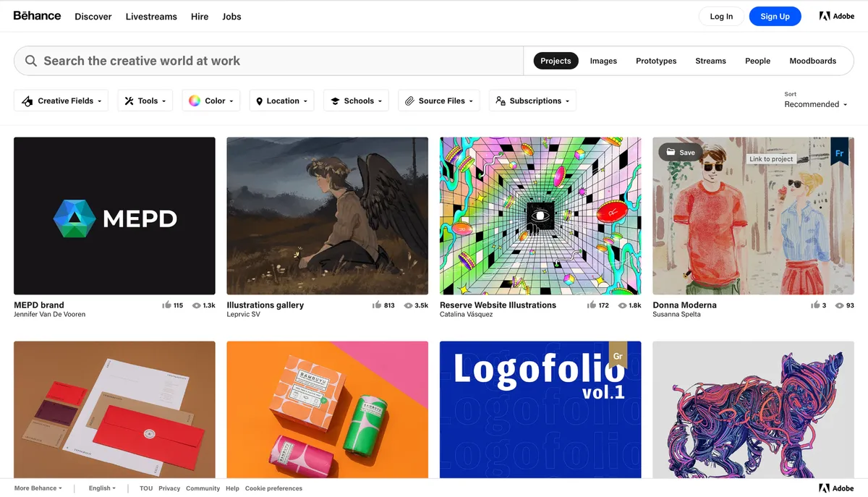This screenshot has width=868, height=497.
Task: Select the Moodboards search tab
Action: point(812,61)
